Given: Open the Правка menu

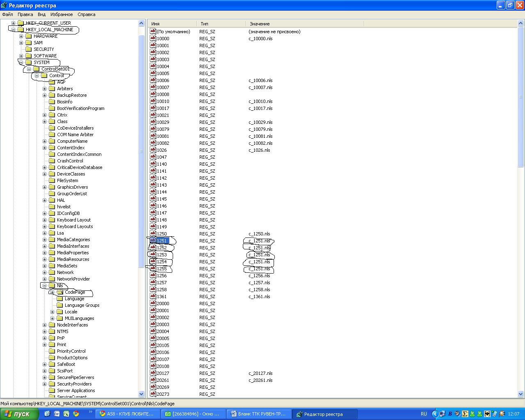Looking at the screenshot, I should [x=25, y=14].
